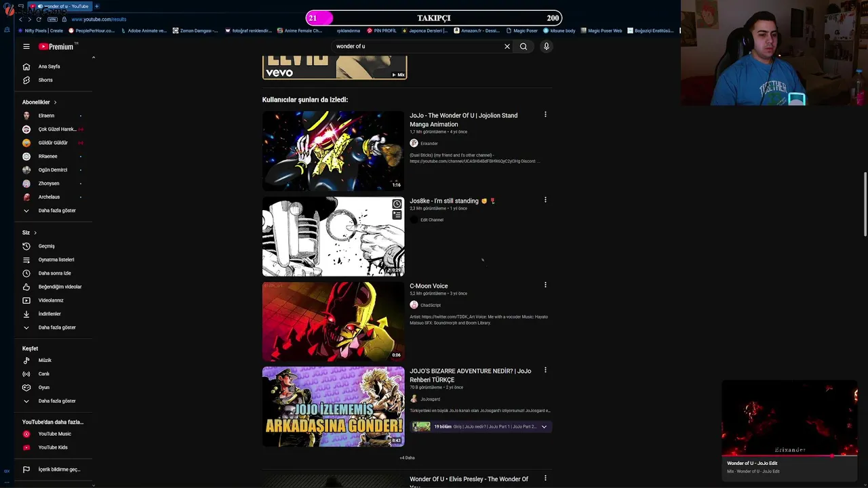Add Jos8ke video to queue icon
Viewport: 868px width, 488px height.
pos(397,215)
